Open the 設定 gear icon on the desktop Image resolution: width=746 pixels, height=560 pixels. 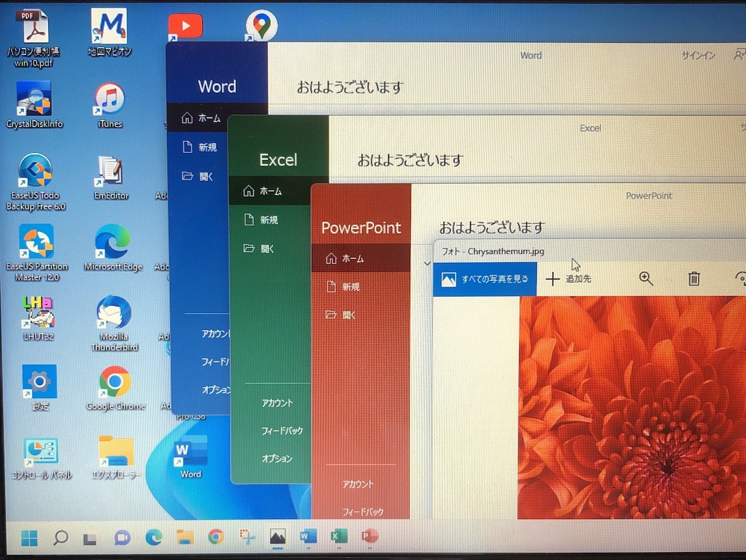[40, 388]
